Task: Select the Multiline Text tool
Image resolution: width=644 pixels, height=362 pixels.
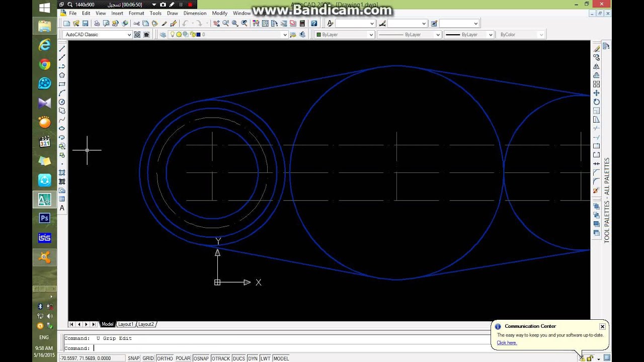Action: point(62,208)
